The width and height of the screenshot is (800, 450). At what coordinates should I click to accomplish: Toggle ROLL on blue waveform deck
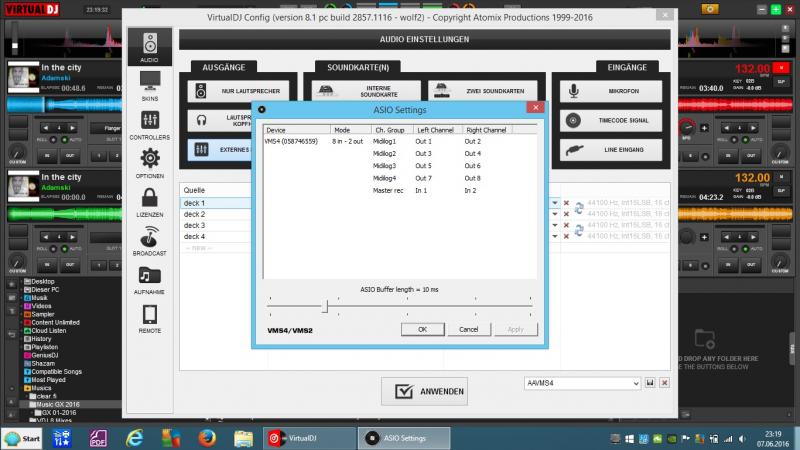click(53, 140)
